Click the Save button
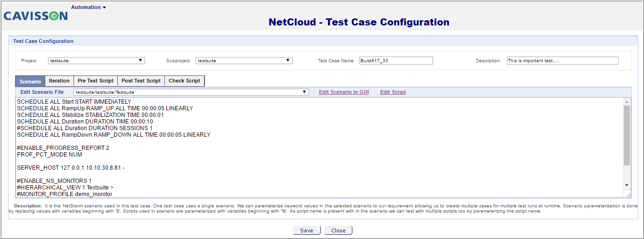 point(307,231)
